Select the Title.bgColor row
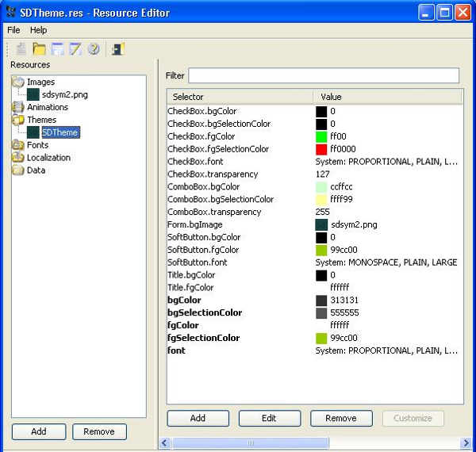 pyautogui.click(x=315, y=275)
